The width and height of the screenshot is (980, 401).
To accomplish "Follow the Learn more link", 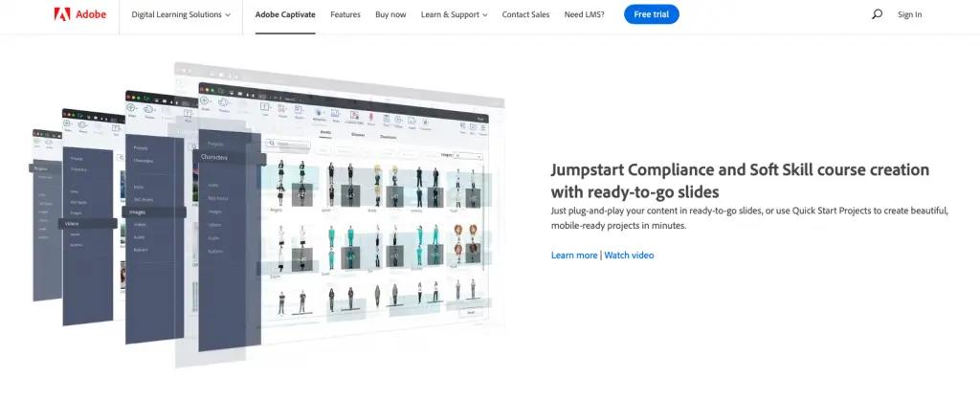I will click(x=574, y=255).
